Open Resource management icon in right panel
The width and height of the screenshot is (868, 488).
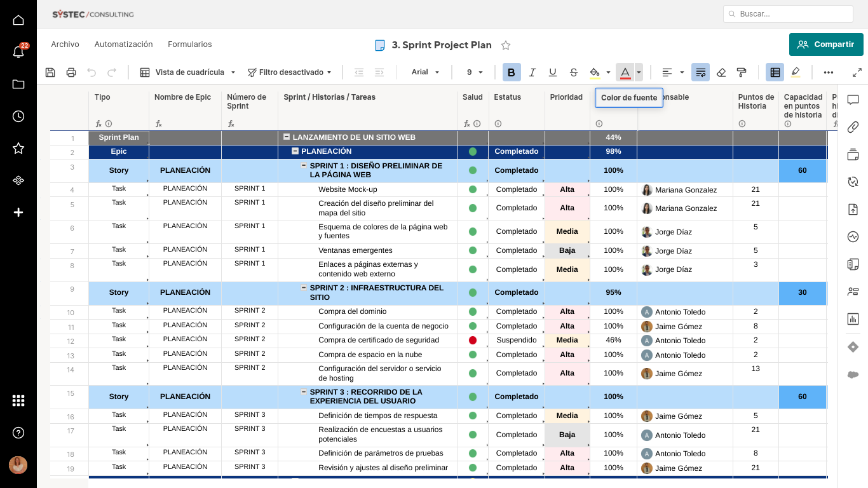point(853,292)
